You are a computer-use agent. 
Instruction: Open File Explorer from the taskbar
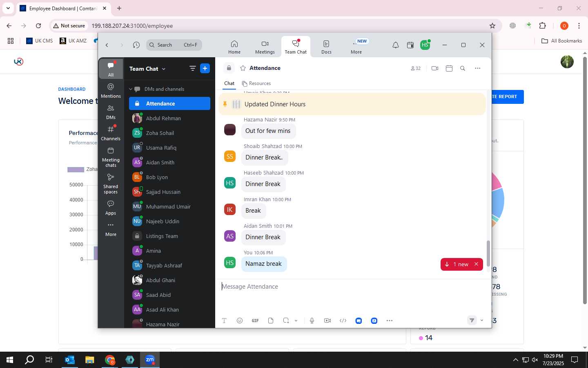click(90, 360)
